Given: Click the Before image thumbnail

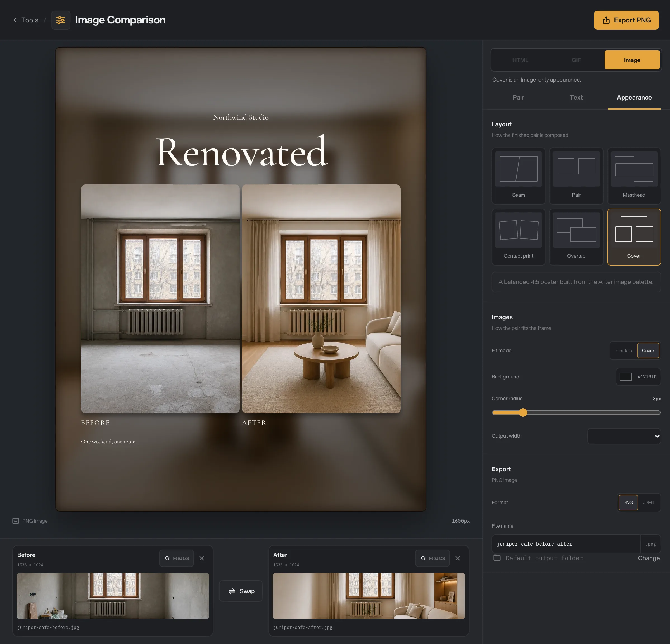Looking at the screenshot, I should point(113,596).
